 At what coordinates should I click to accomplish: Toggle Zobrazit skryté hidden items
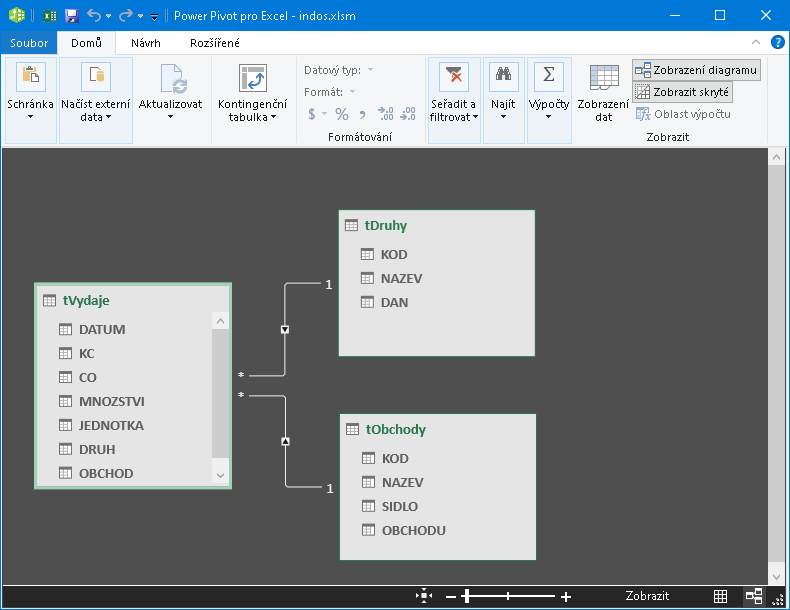click(683, 92)
